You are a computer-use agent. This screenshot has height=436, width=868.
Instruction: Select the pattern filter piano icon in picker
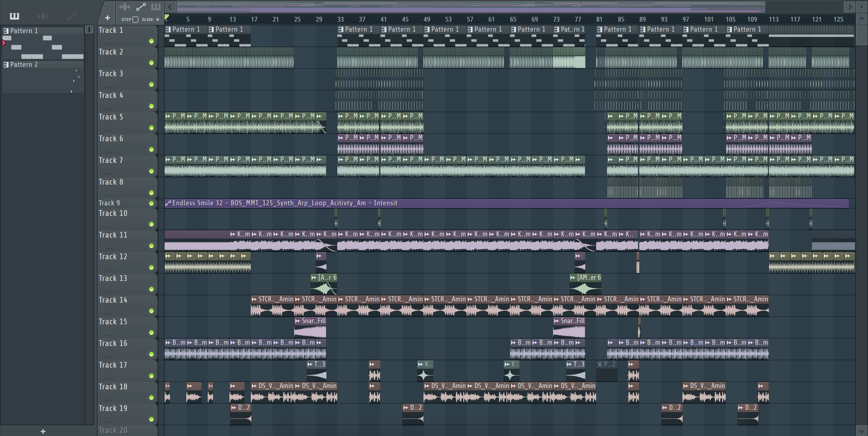(14, 16)
